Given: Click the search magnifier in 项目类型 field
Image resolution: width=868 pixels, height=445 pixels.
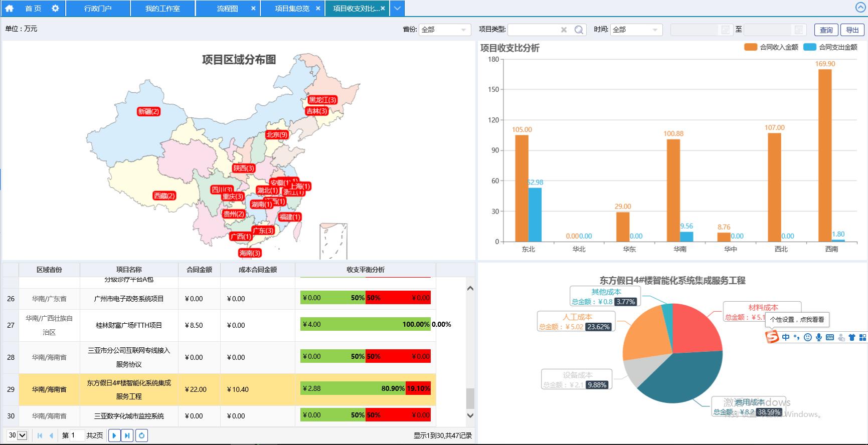Looking at the screenshot, I should point(579,30).
